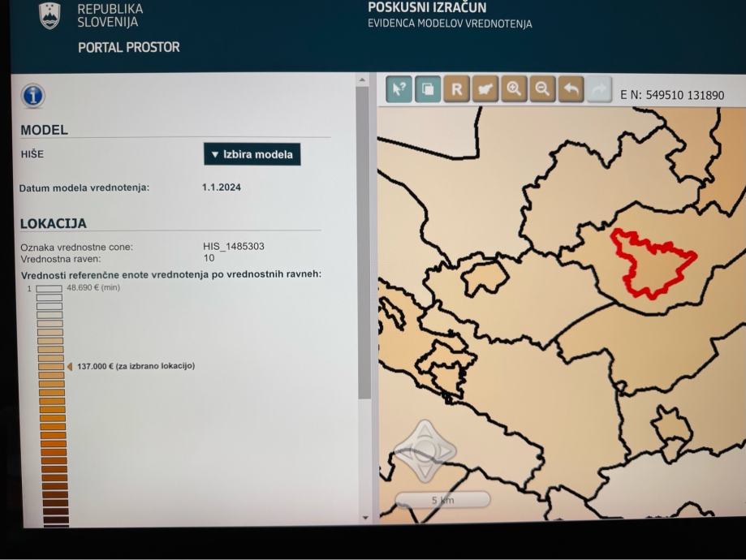746x560 pixels.
Task: Click the map layers icon
Action: click(428, 89)
